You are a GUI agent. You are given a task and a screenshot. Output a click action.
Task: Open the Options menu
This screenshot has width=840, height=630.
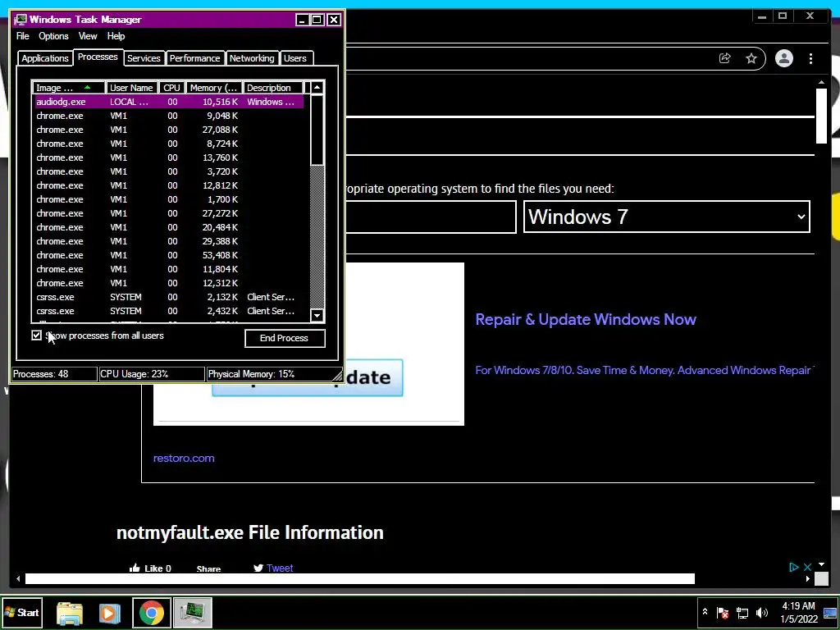(x=53, y=36)
